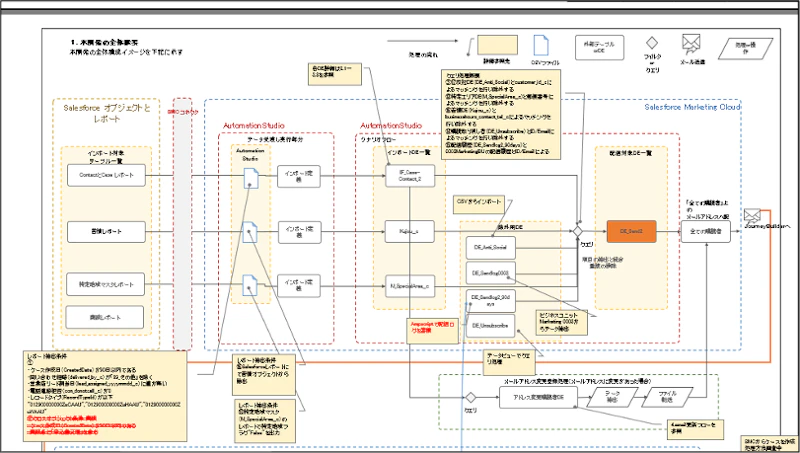This screenshot has width=800, height=453.
Task: Click the AutomationStudio label above クエリフロー
Action: click(391, 125)
